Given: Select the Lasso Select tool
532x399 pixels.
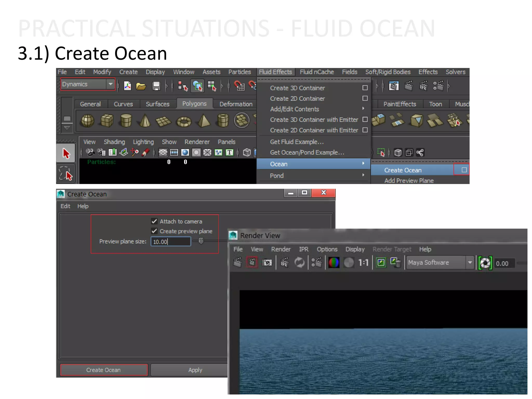Looking at the screenshot, I should point(66,173).
